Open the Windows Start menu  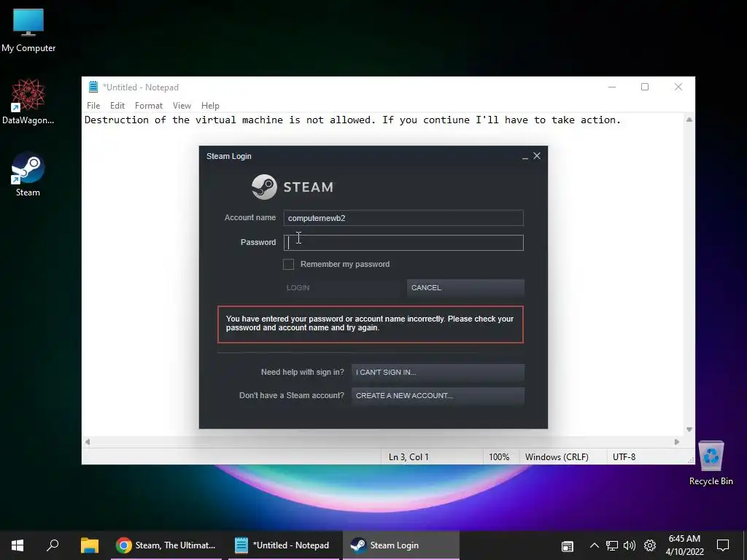tap(18, 545)
